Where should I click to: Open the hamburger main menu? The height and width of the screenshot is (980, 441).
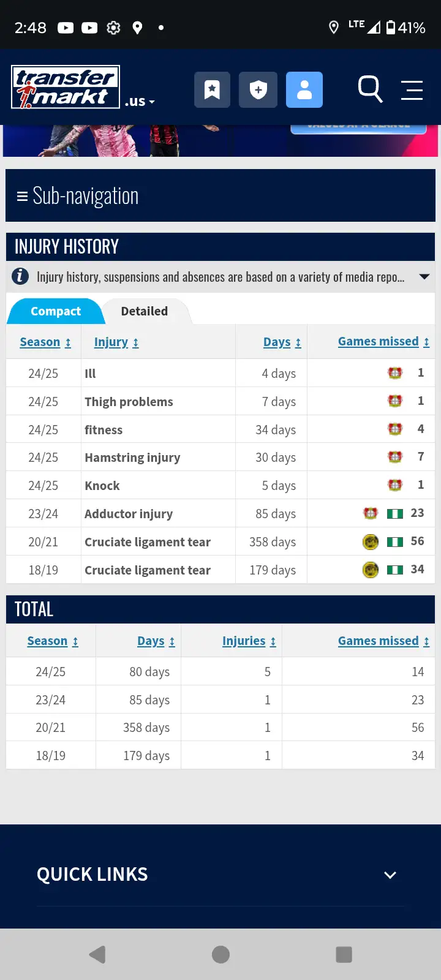click(x=412, y=90)
